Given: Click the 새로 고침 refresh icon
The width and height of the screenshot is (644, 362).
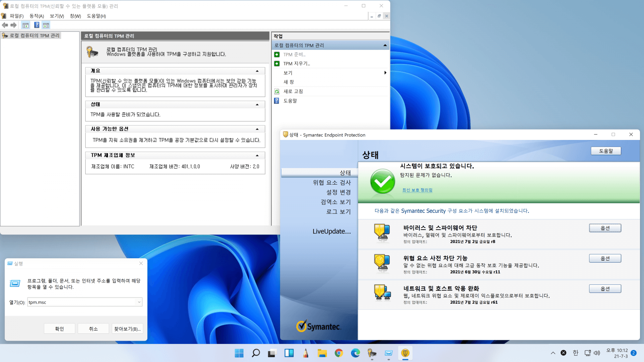Looking at the screenshot, I should tap(277, 91).
